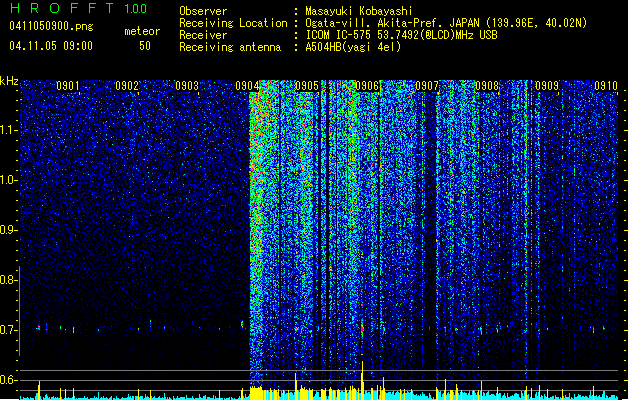Click the Receiving Location label

pos(233,23)
